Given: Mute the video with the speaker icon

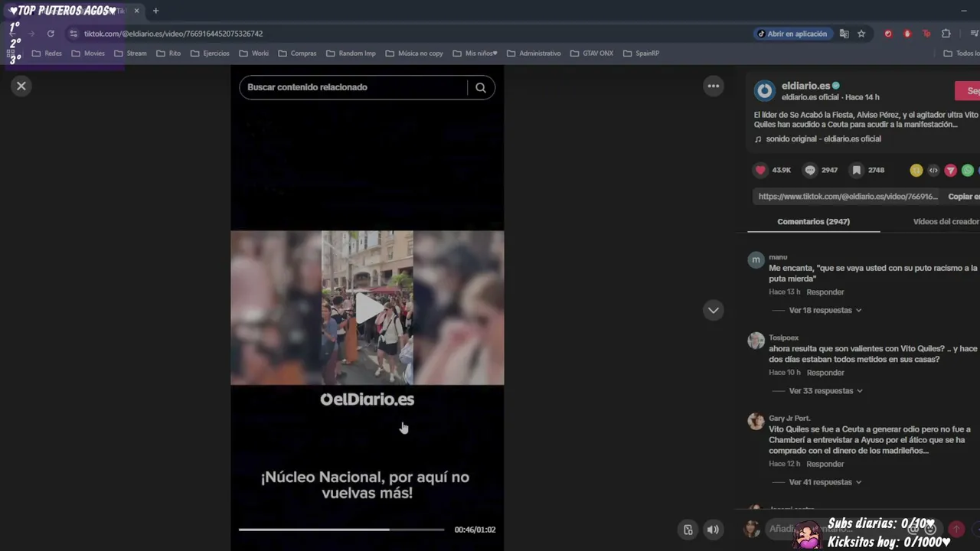Looking at the screenshot, I should pyautogui.click(x=713, y=530).
